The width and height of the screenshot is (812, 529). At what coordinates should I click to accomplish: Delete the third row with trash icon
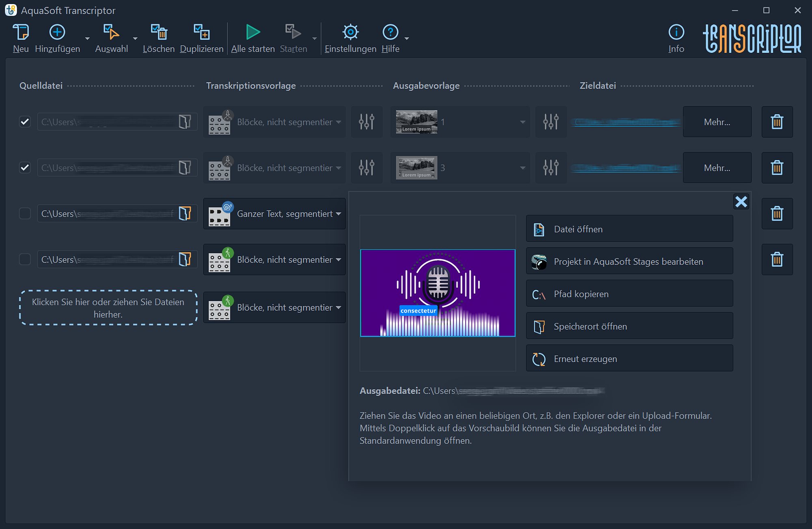click(x=777, y=213)
